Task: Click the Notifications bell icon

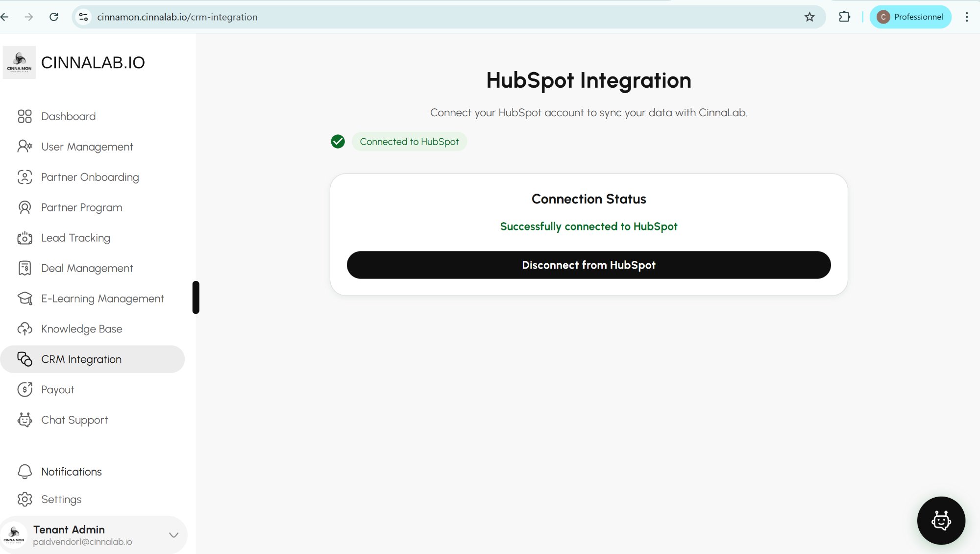Action: [x=24, y=472]
